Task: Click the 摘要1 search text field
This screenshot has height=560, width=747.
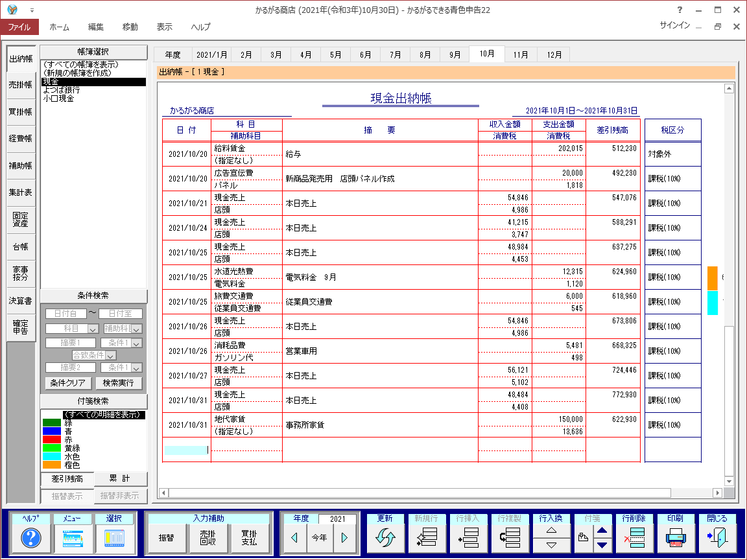Action: click(x=71, y=344)
